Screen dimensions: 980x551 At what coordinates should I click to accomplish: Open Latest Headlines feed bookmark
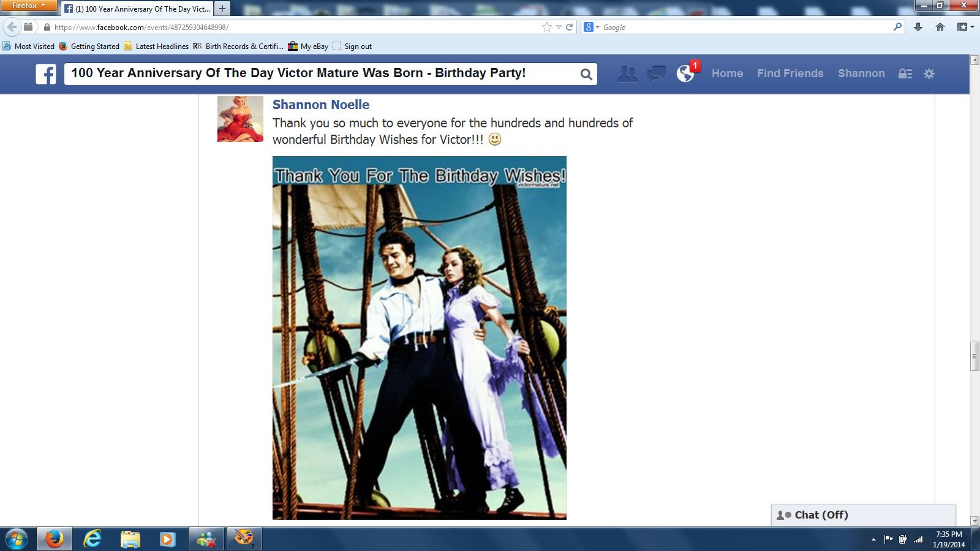click(156, 46)
